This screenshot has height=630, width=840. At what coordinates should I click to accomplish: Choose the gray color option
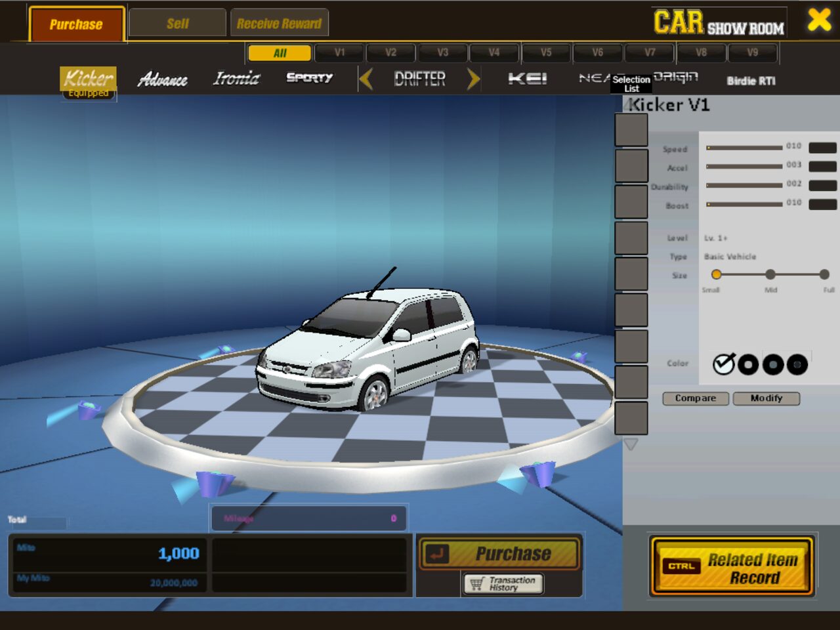773,364
